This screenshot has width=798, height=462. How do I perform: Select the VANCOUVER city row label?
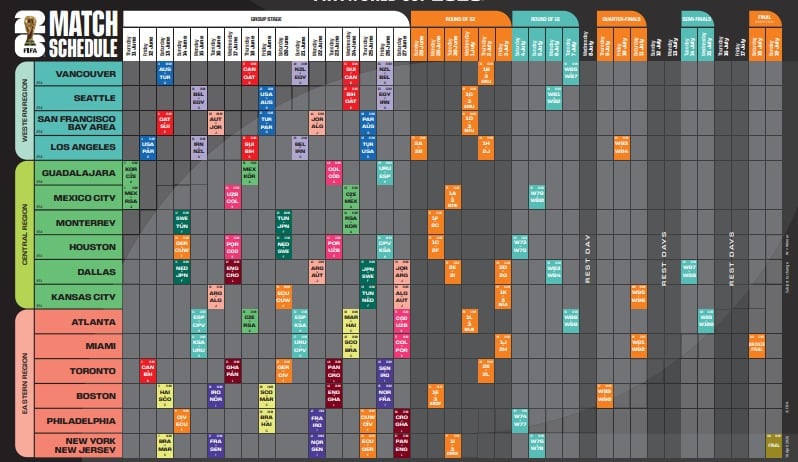[x=78, y=74]
